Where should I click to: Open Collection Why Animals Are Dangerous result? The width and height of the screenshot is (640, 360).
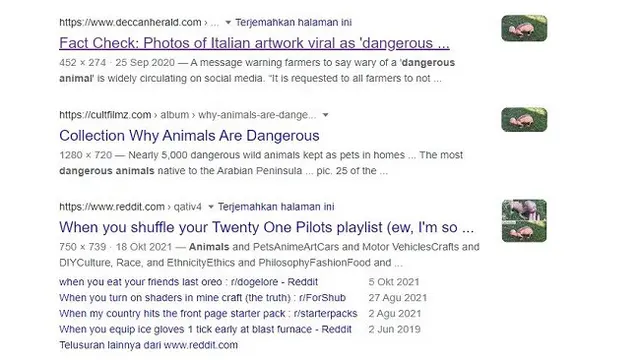(189, 136)
